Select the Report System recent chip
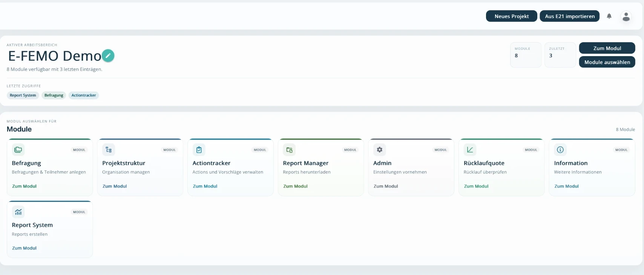 tap(23, 95)
